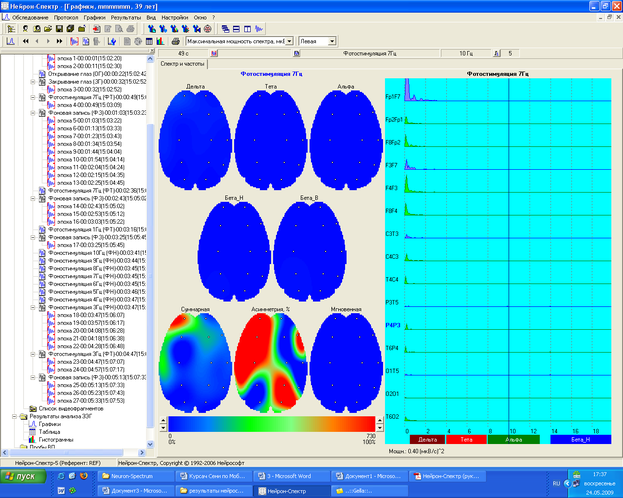Click the Тета band color label

pos(466,440)
